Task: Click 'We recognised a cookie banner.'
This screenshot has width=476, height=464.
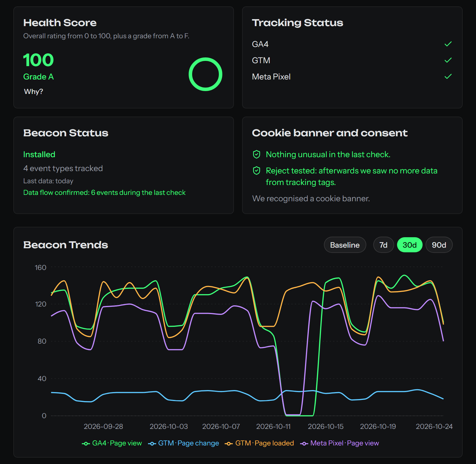Action: click(311, 199)
